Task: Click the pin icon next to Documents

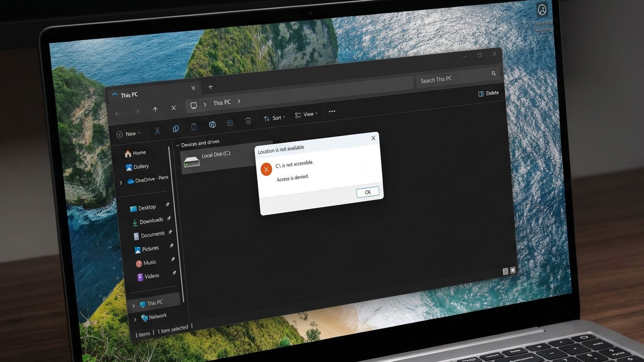Action: click(x=170, y=232)
